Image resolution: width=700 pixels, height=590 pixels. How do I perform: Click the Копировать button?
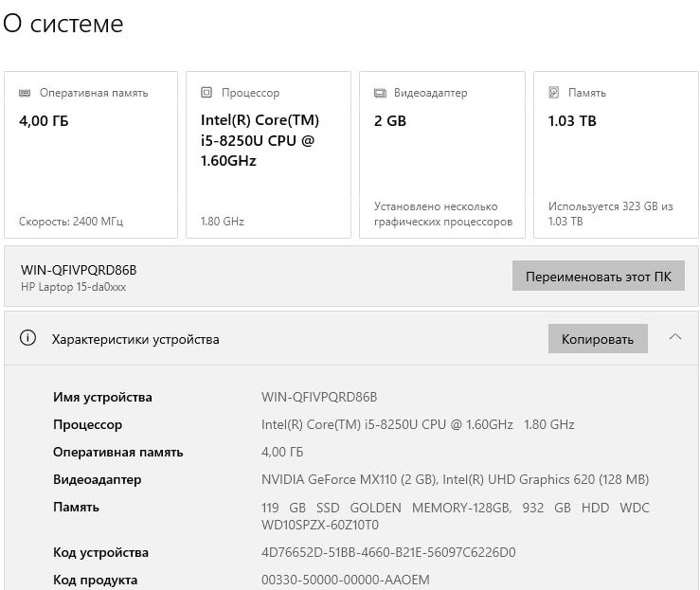598,339
